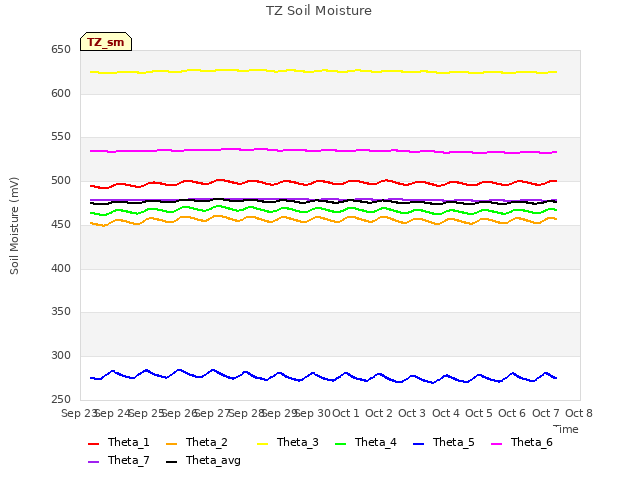Click the yellow Theta_3 legend swatch

(x=262, y=444)
